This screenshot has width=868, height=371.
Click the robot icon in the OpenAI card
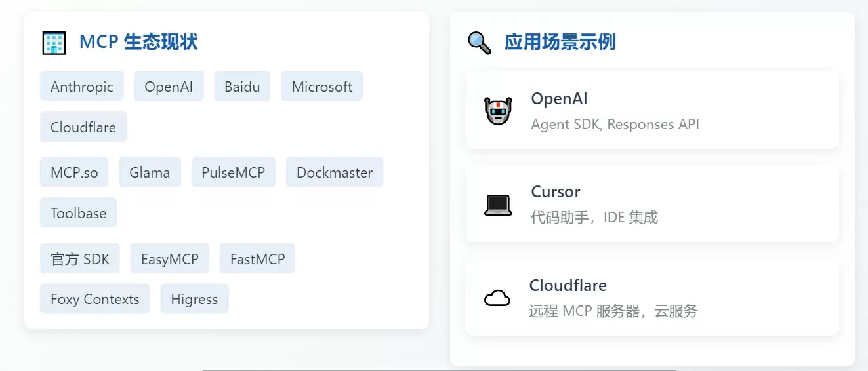tap(498, 111)
